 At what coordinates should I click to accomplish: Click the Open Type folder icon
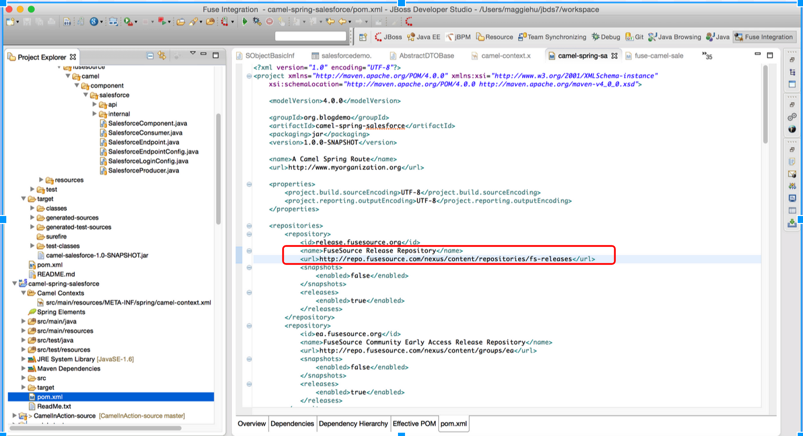180,22
